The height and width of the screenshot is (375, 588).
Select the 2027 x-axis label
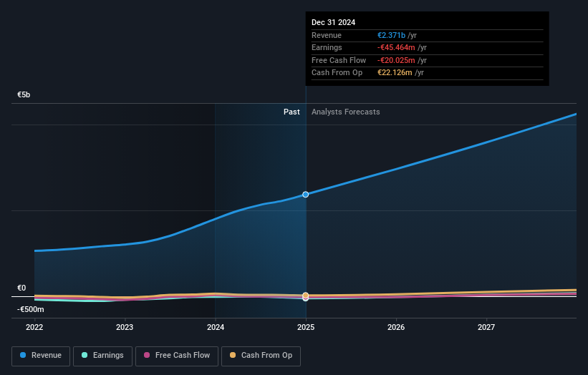(x=486, y=328)
